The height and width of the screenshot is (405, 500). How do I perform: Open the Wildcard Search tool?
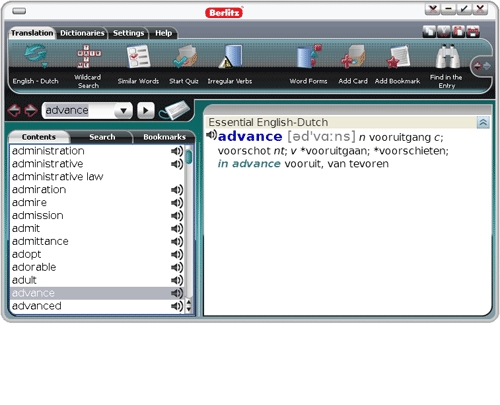(88, 56)
